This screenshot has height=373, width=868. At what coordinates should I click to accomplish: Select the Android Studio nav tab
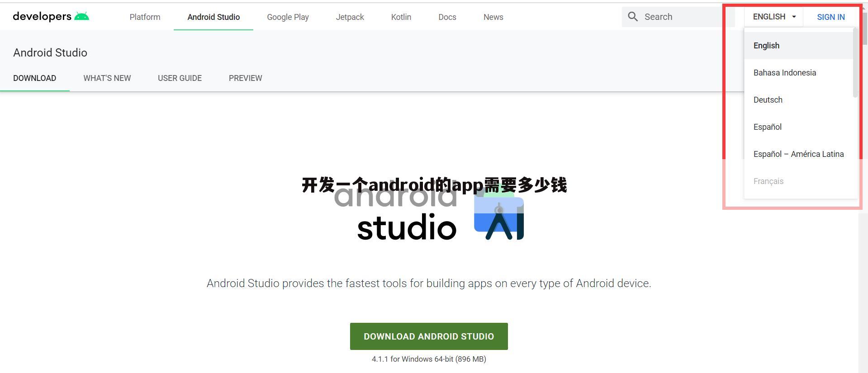coord(213,17)
